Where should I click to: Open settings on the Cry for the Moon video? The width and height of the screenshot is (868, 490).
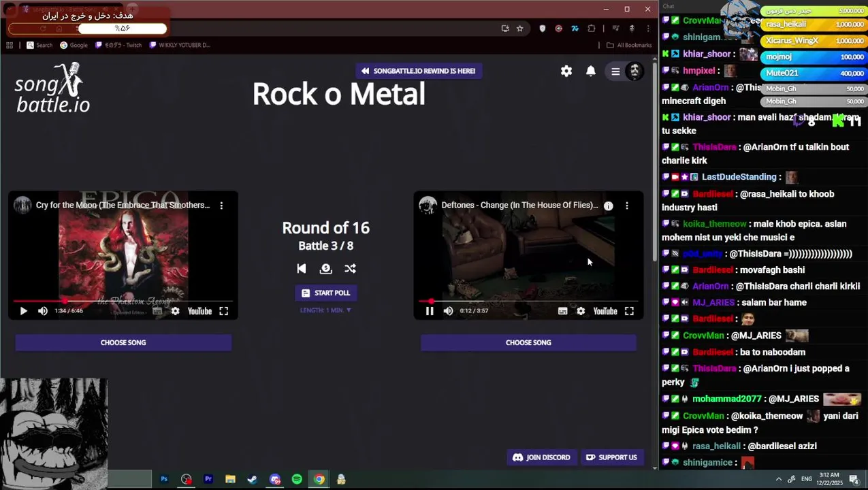point(176,311)
